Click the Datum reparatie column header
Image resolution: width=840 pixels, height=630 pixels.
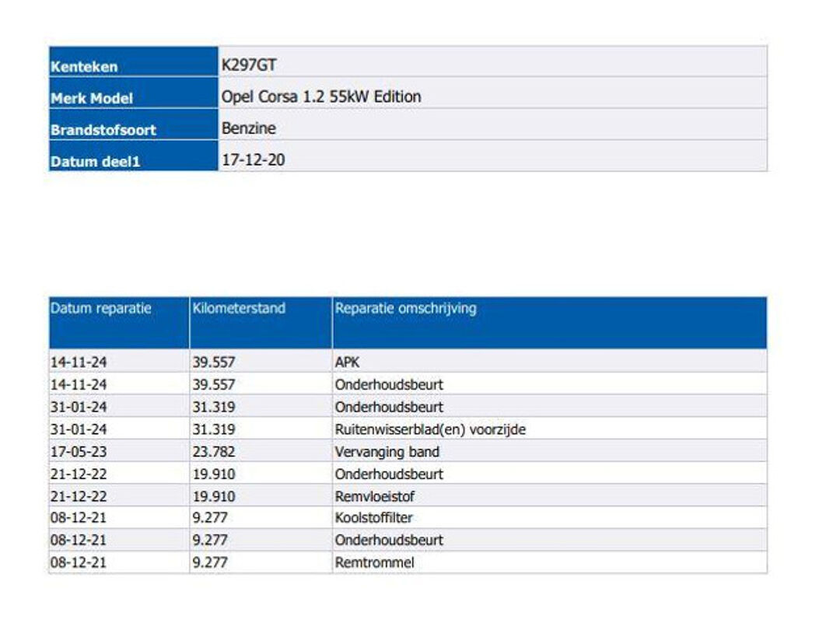pos(101,308)
